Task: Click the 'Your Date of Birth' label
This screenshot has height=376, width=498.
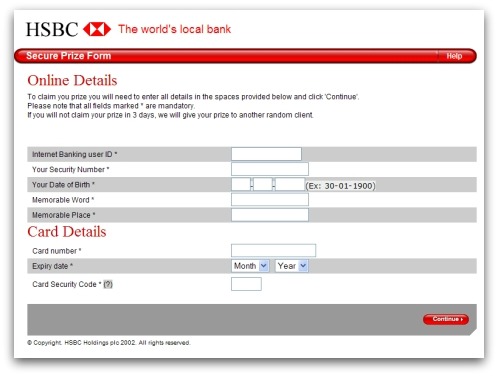Action: coord(63,184)
